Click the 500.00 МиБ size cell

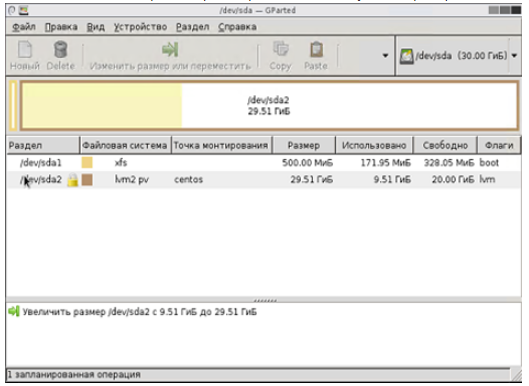(307, 163)
